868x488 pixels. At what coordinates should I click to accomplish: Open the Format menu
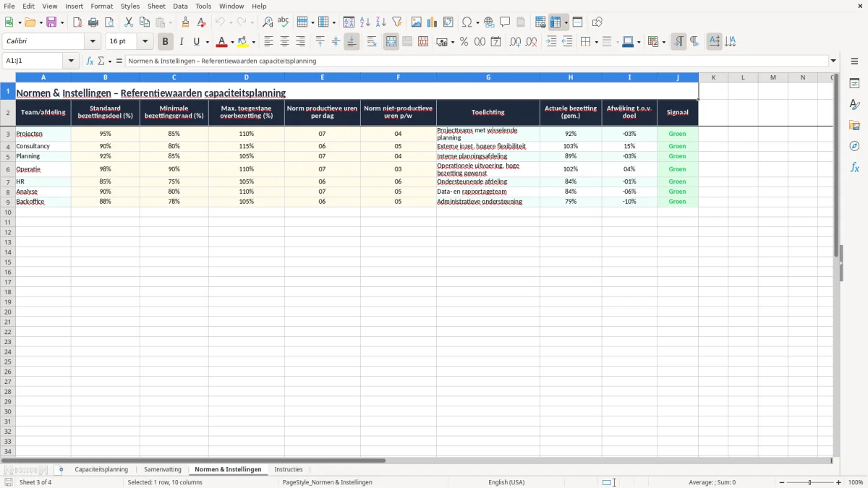102,6
